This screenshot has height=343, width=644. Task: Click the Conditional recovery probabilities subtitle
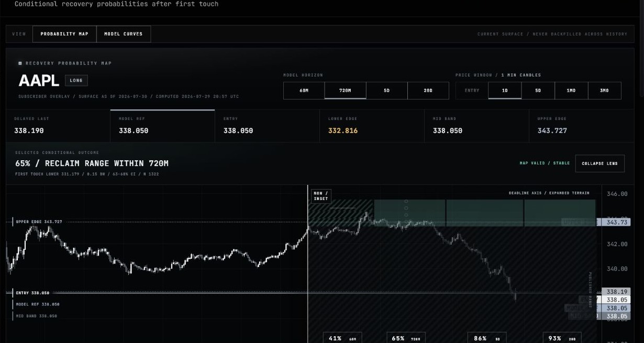click(x=116, y=4)
